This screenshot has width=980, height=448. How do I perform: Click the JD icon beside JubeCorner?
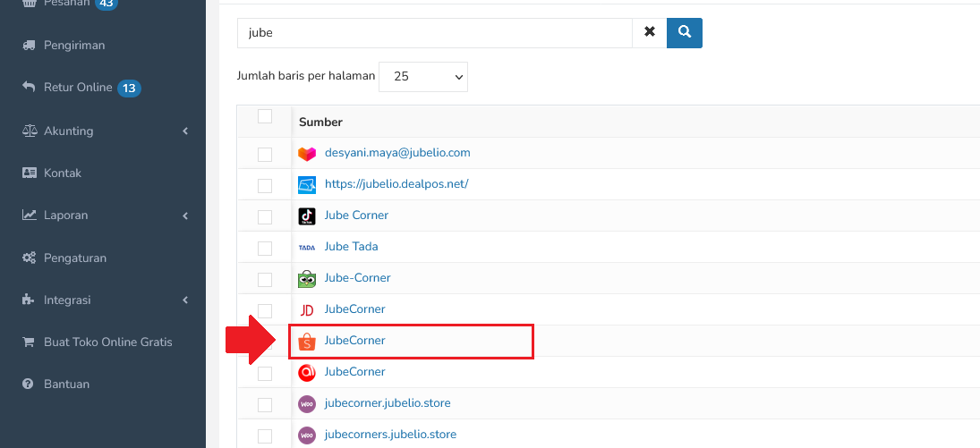307,310
